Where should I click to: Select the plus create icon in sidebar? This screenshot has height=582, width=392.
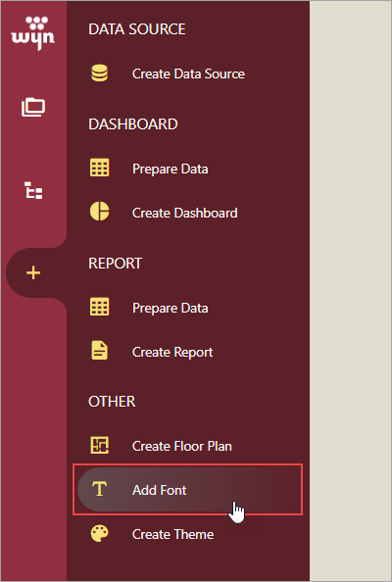pos(33,273)
